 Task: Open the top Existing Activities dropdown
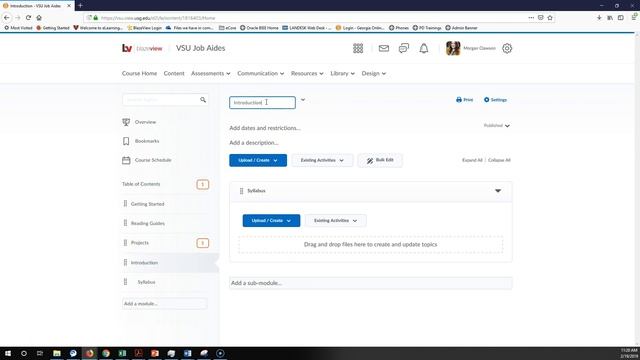[x=322, y=160]
